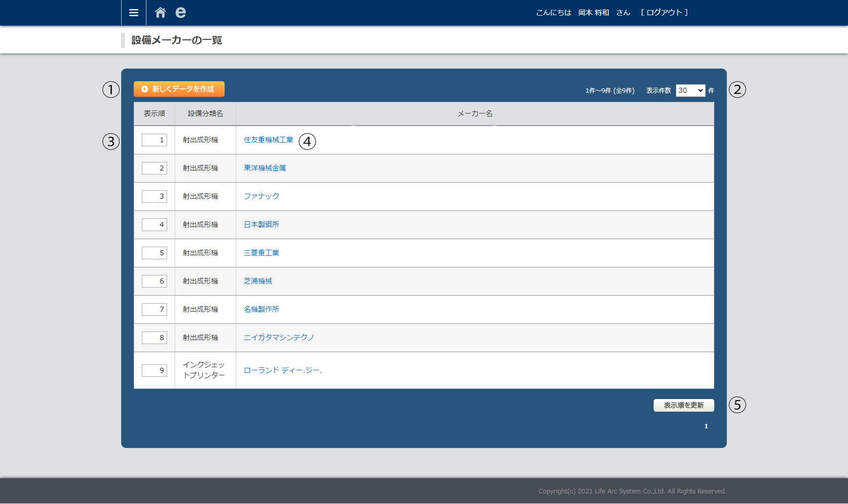Click the ログアウト link
Image resolution: width=848 pixels, height=504 pixels.
664,13
